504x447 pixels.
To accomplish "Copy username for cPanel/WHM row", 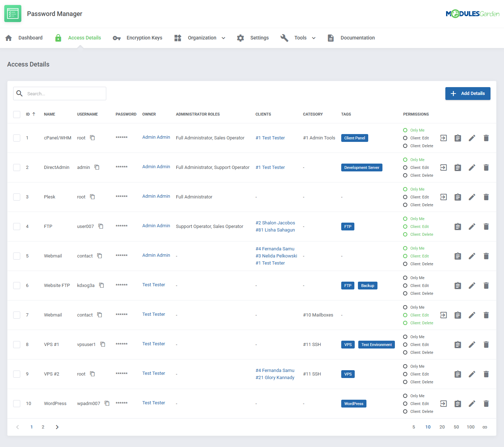I will [92, 138].
